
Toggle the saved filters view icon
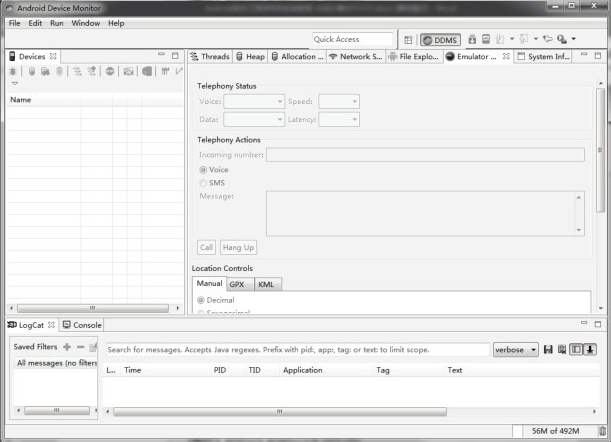tap(575, 350)
